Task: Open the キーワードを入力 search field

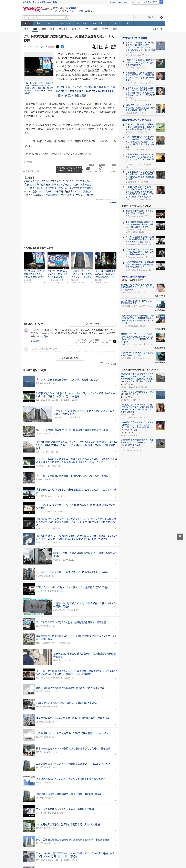Action: point(44,18)
